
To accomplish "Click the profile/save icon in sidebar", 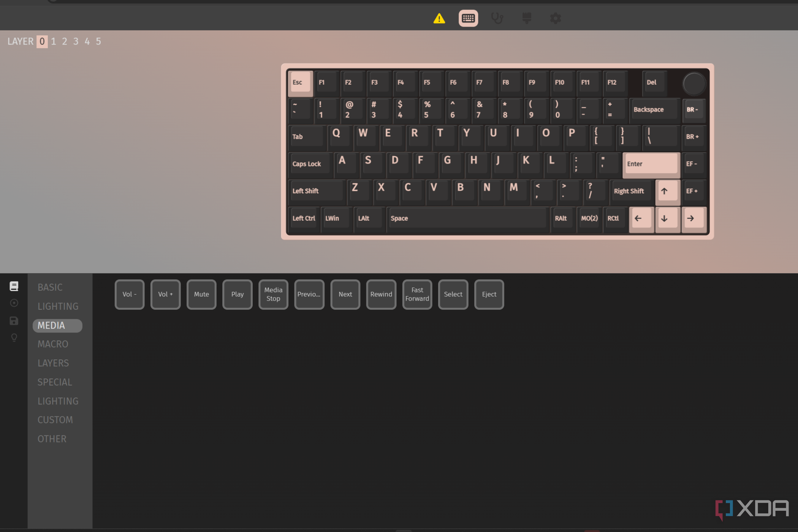I will [14, 321].
